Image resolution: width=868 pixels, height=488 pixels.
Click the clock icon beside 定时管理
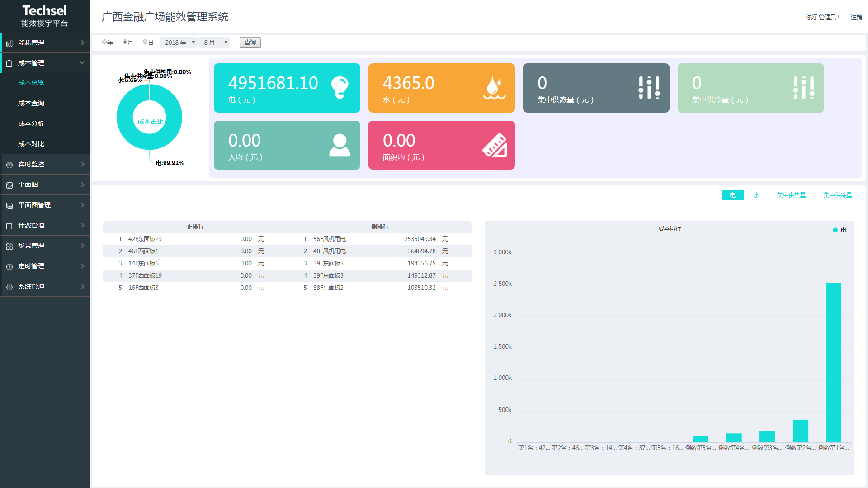[9, 266]
